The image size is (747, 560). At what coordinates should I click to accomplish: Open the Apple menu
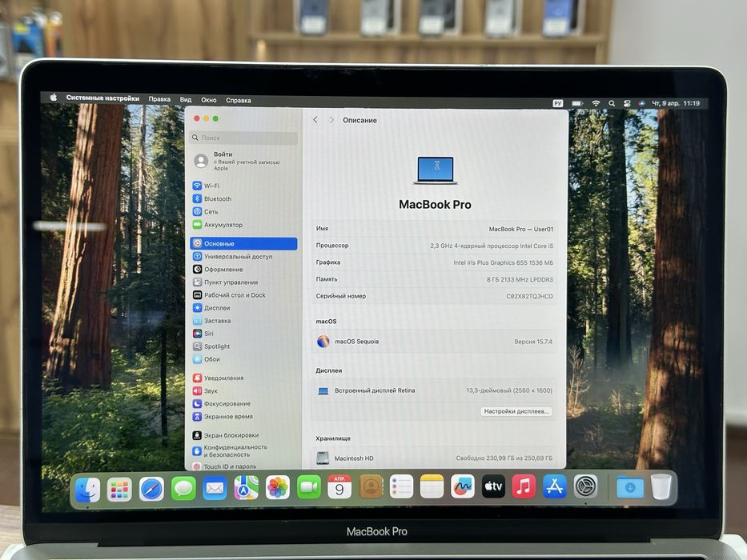click(54, 98)
